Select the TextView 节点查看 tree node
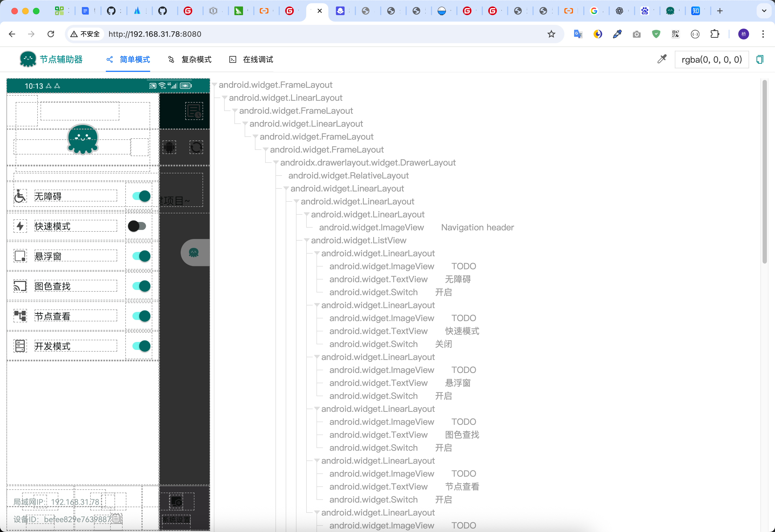Viewport: 775px width, 532px height. tap(404, 487)
